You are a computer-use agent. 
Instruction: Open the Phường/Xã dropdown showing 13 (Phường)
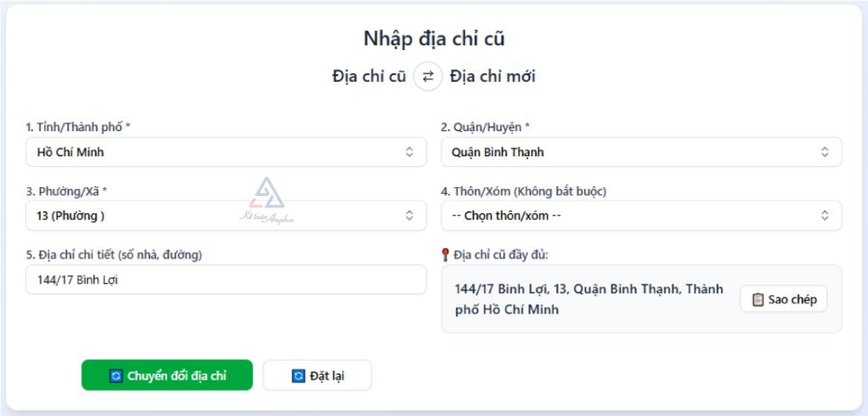pyautogui.click(x=226, y=215)
